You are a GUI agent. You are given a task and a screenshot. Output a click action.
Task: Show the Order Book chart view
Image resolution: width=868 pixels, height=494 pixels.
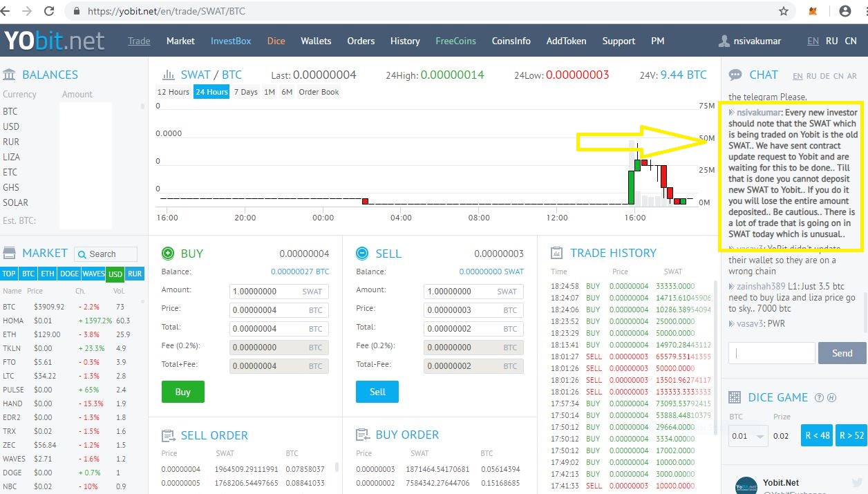click(319, 92)
